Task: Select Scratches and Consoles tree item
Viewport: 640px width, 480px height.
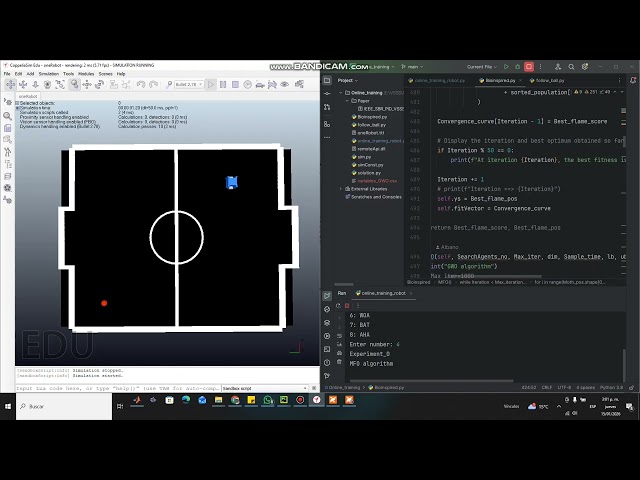Action: coord(373,197)
